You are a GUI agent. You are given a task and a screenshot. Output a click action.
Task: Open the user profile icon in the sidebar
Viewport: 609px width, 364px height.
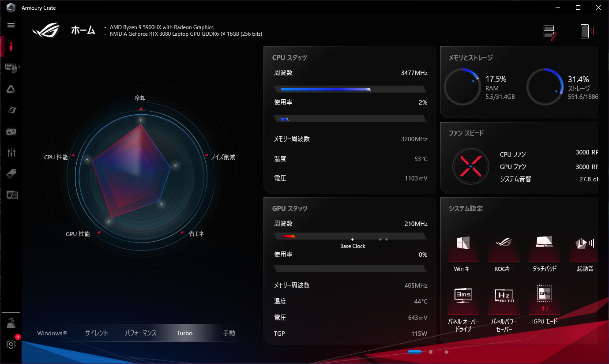[x=11, y=323]
